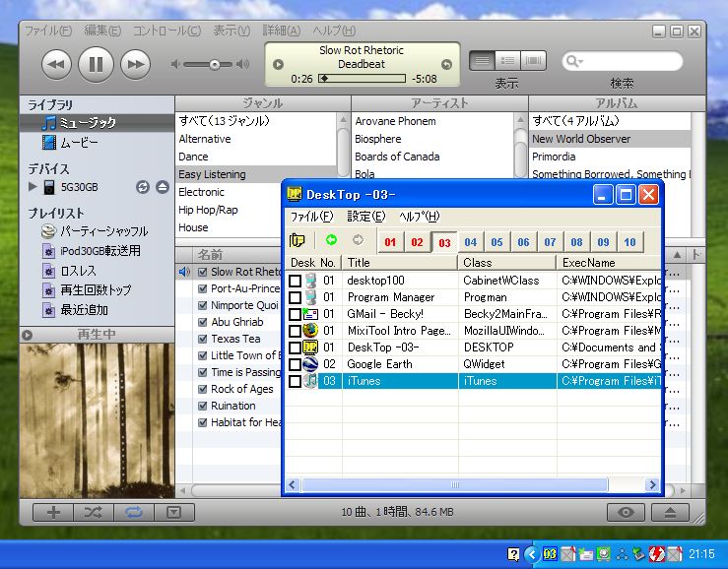This screenshot has width=728, height=569.
Task: Select ミュージック in library sidebar
Action: pos(98,122)
